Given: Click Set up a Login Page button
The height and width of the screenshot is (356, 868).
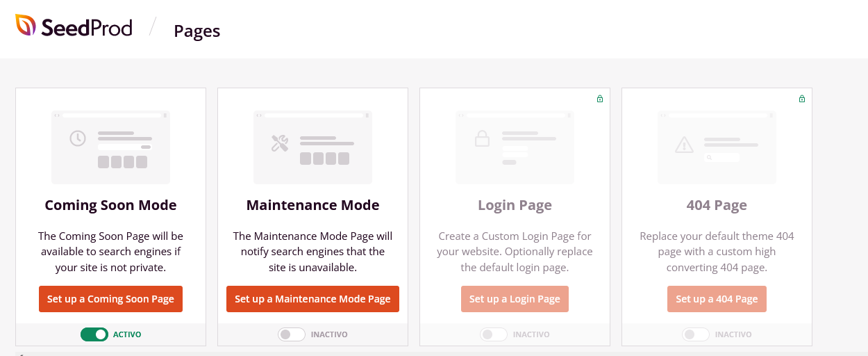Looking at the screenshot, I should [515, 299].
